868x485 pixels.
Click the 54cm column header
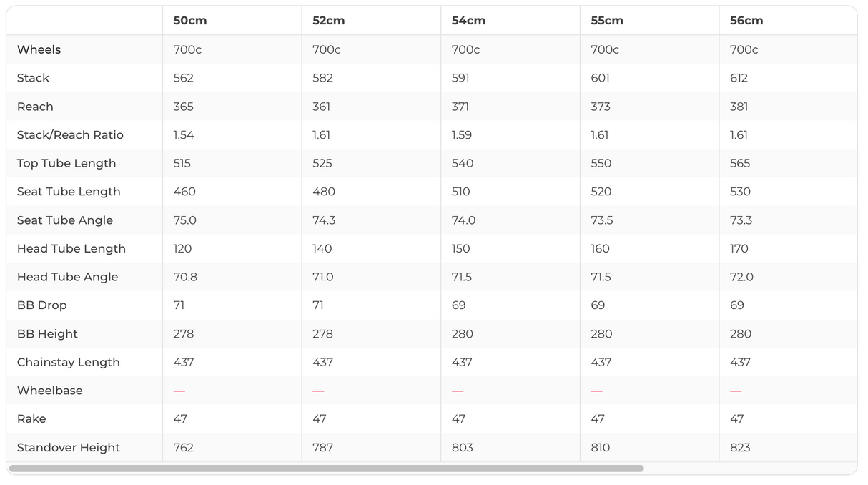point(468,21)
